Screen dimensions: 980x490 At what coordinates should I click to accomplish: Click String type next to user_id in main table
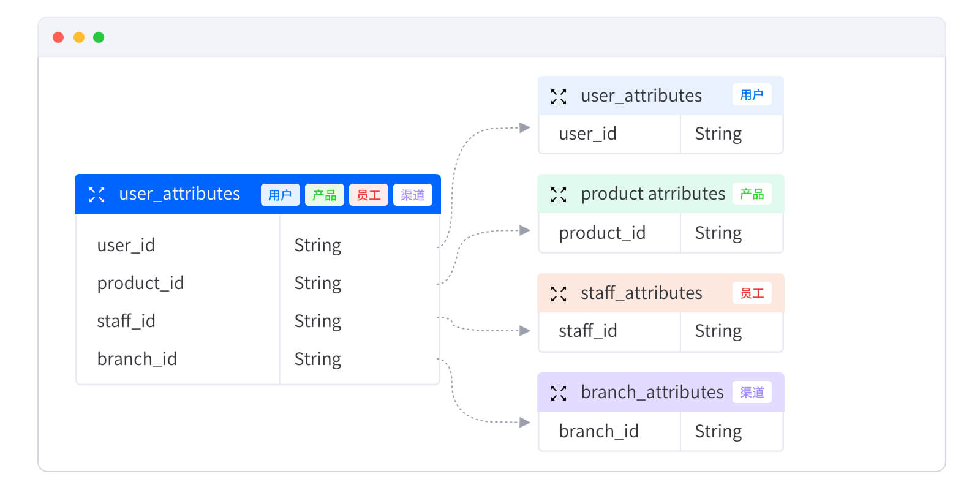(318, 245)
